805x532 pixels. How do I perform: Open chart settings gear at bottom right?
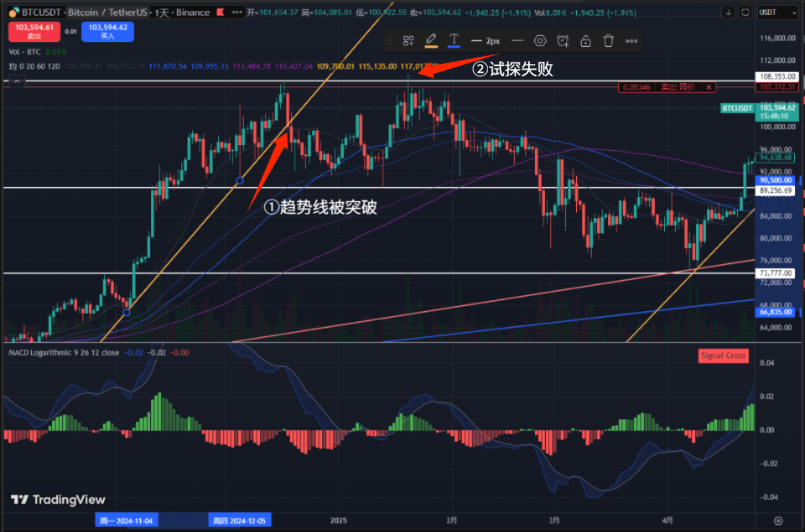[x=778, y=521]
